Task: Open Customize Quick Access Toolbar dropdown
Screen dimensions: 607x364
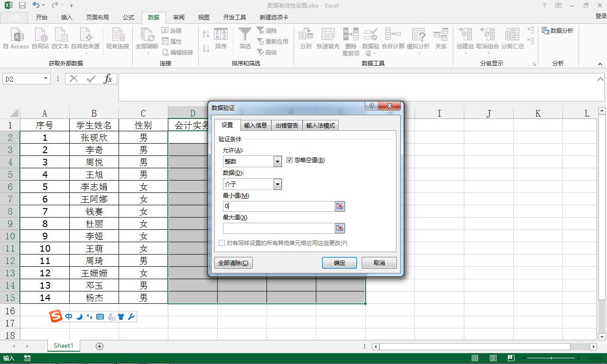Action: (x=71, y=6)
